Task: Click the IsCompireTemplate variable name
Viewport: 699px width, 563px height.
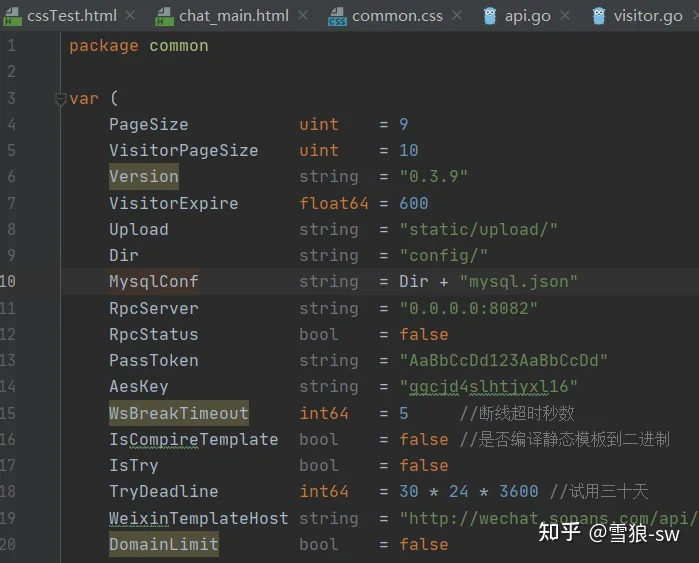Action: click(193, 440)
